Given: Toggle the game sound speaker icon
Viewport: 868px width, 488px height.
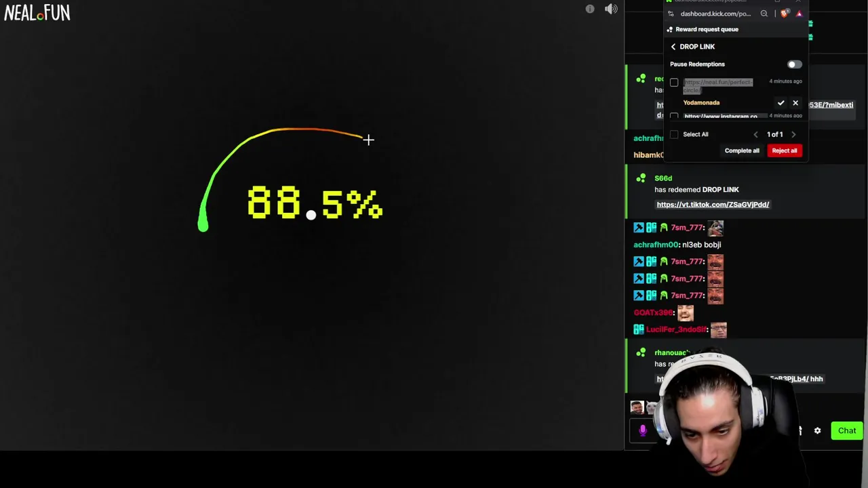Looking at the screenshot, I should [611, 9].
